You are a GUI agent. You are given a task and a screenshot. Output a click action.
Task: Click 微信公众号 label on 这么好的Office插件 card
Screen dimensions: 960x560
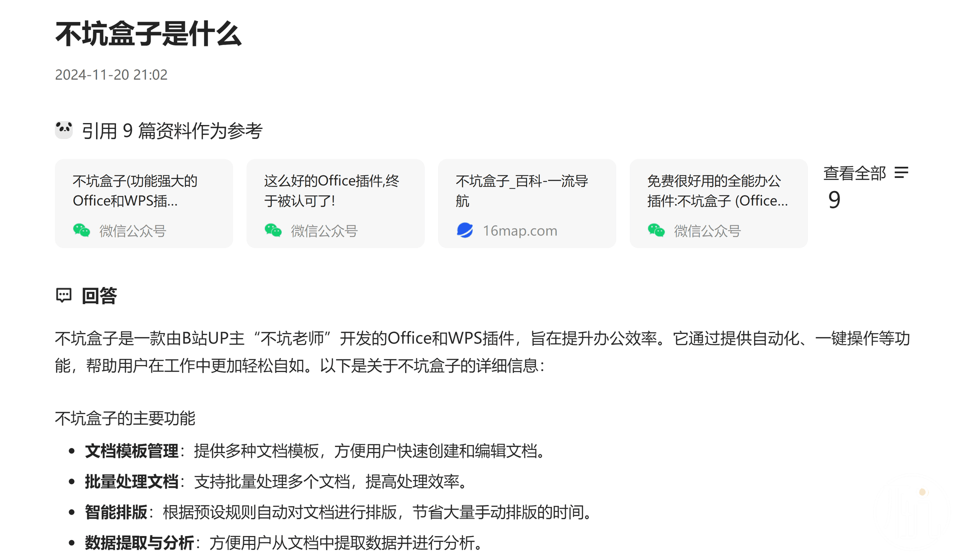coord(324,230)
